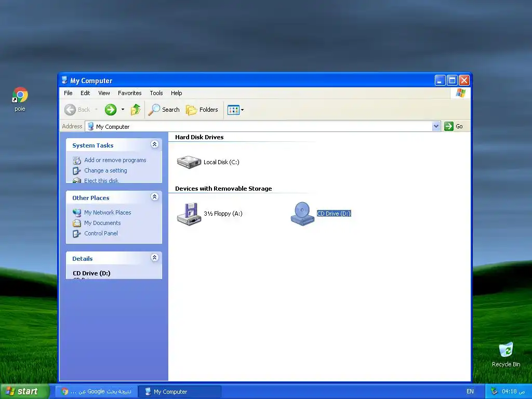Open My Documents link
532x399 pixels.
(102, 223)
